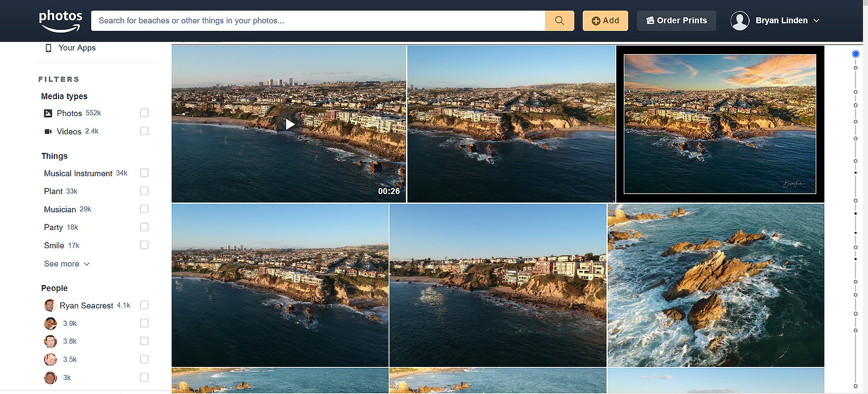Screen dimensions: 868x394
Task: Click the face thumbnail beside 3.9k
Action: pyautogui.click(x=50, y=324)
